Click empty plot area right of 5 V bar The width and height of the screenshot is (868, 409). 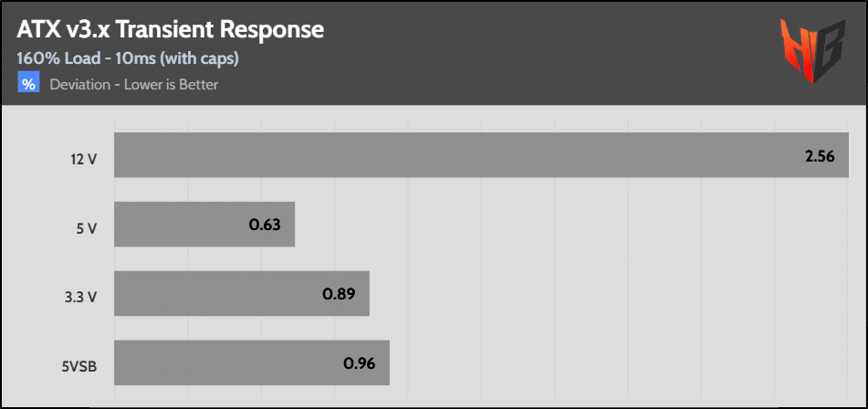point(566,225)
